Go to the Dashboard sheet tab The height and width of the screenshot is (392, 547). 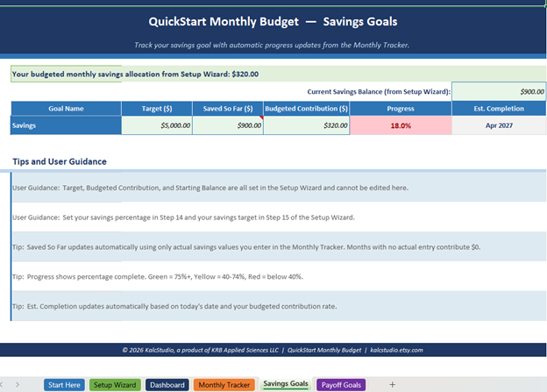click(x=167, y=384)
